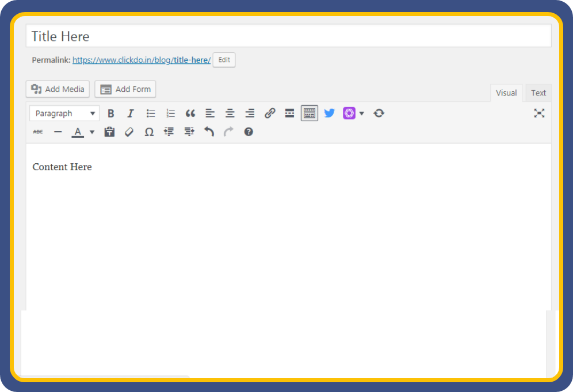Viewport: 573px width, 392px height.
Task: Undo the last edit
Action: (x=209, y=132)
